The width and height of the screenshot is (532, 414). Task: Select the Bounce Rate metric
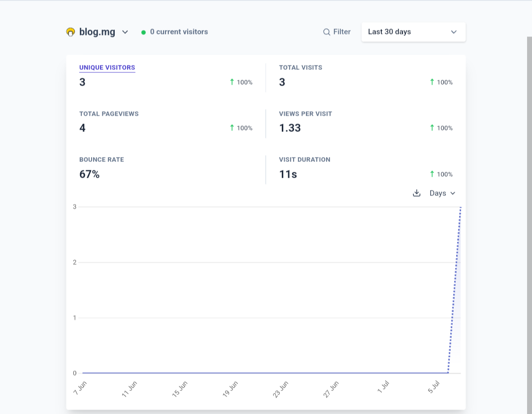pyautogui.click(x=101, y=159)
